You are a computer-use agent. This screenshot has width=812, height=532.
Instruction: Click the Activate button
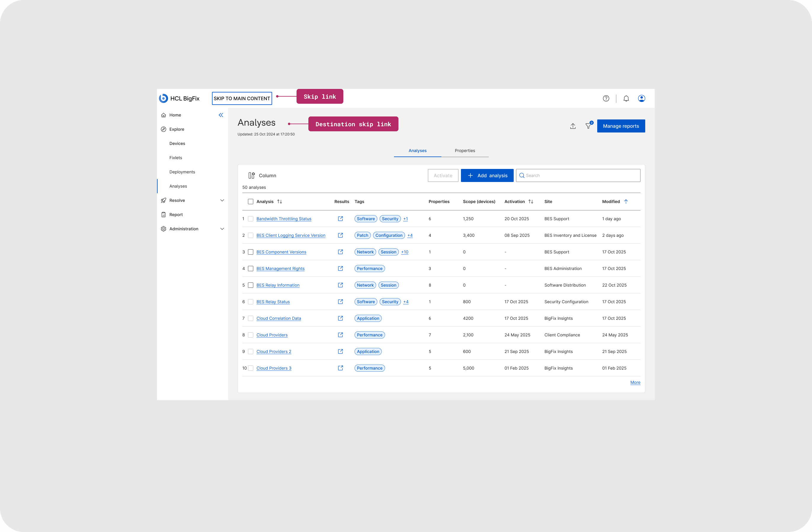pyautogui.click(x=443, y=175)
